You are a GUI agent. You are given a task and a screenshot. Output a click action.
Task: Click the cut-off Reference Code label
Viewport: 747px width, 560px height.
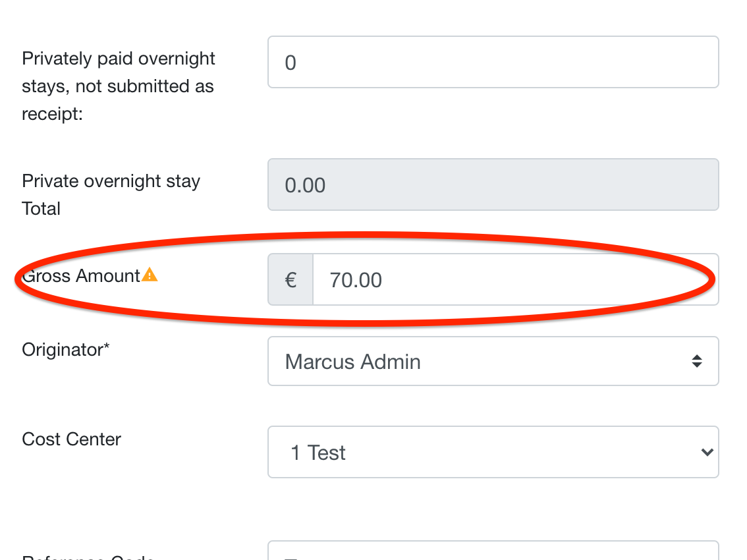88,556
